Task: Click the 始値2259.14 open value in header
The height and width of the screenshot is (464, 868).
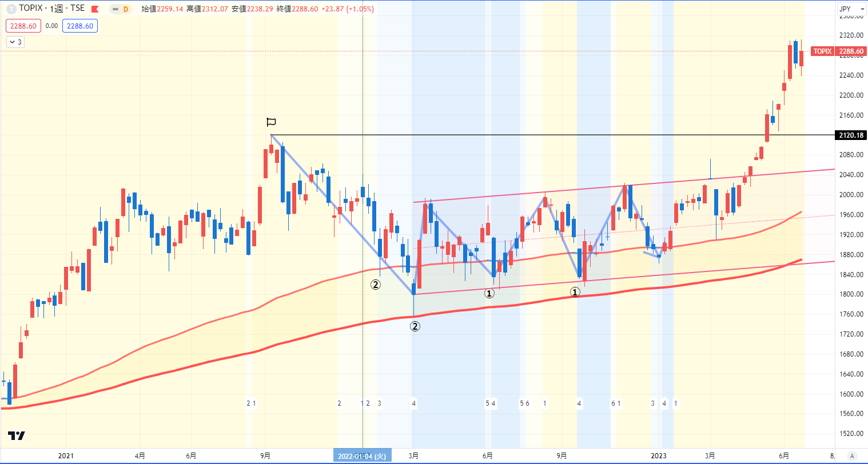Action: tap(161, 9)
